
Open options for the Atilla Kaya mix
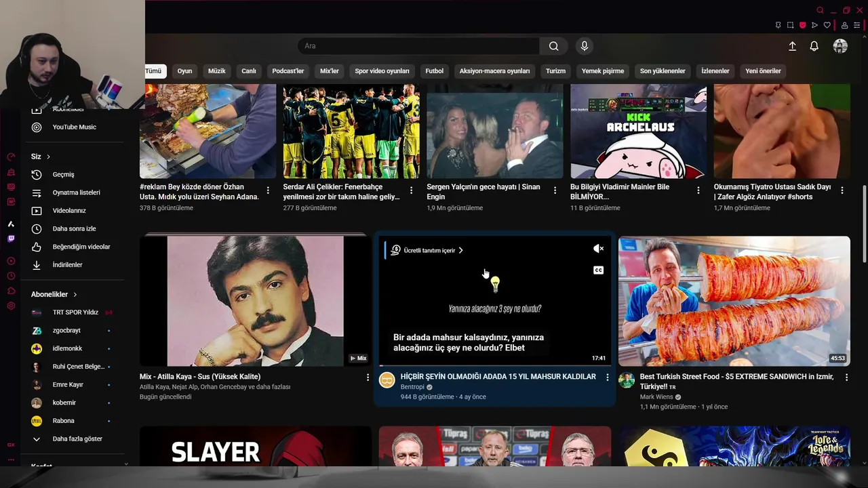[368, 377]
